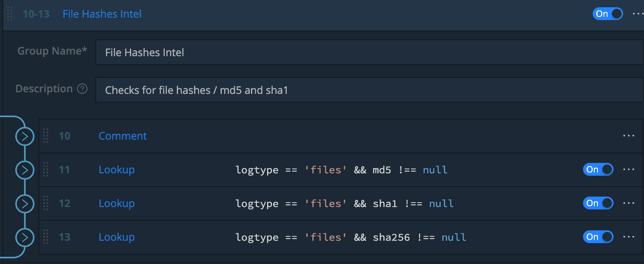
Task: Toggle off the File Hashes Intel group
Action: pos(608,14)
